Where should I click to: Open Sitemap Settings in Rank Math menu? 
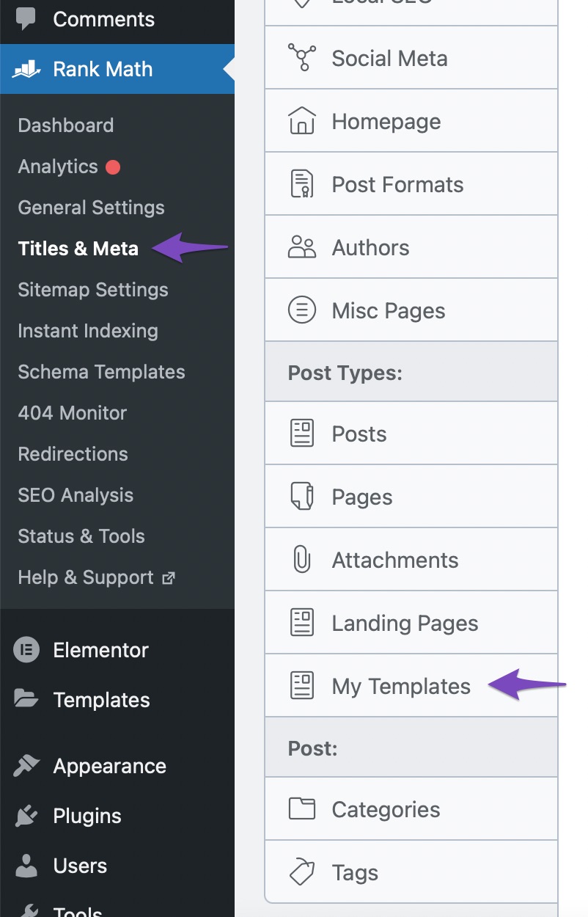93,290
